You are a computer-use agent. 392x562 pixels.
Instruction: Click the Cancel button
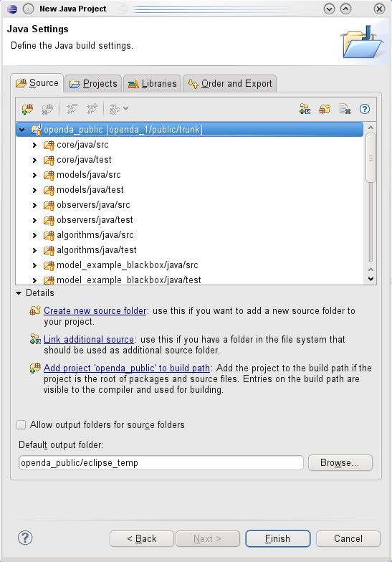tap(348, 539)
